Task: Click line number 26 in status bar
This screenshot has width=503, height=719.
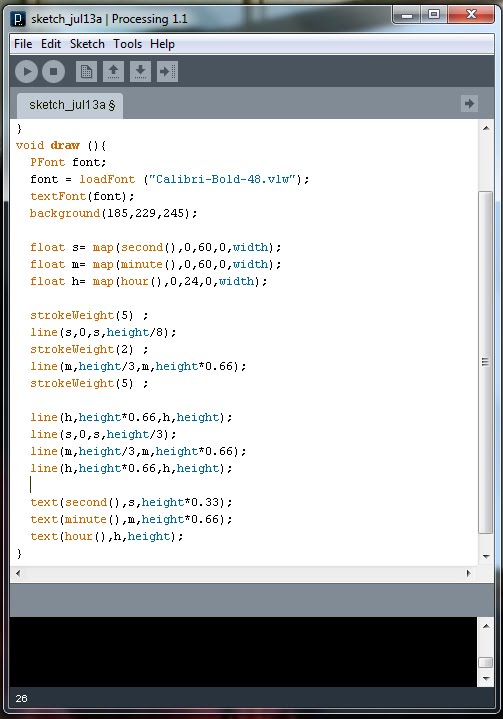Action: 21,698
